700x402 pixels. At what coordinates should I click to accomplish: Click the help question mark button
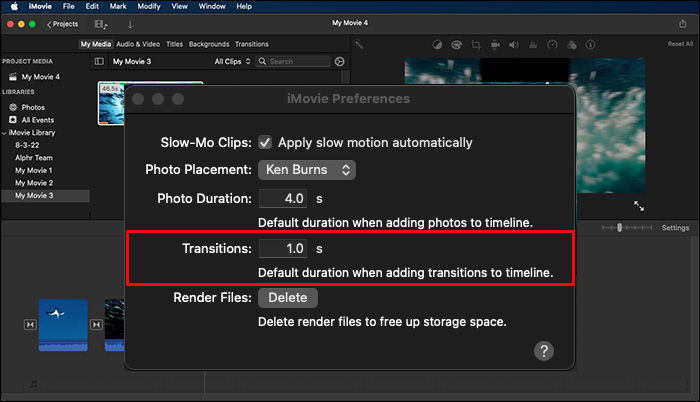[x=544, y=350]
